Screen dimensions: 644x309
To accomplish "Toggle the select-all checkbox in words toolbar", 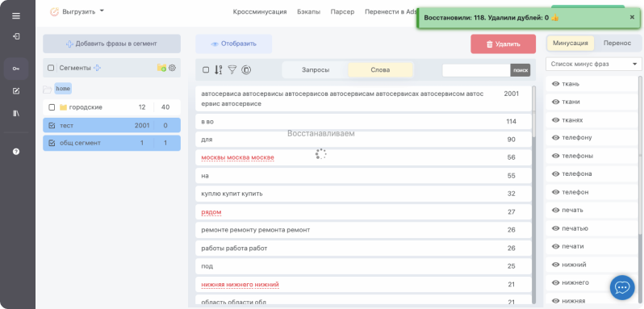I will pyautogui.click(x=206, y=69).
